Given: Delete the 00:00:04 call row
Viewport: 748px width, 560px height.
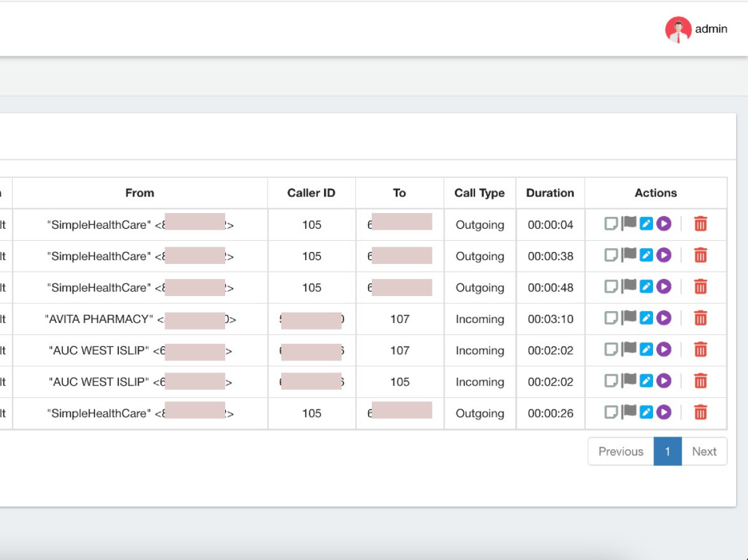Looking at the screenshot, I should pyautogui.click(x=700, y=224).
